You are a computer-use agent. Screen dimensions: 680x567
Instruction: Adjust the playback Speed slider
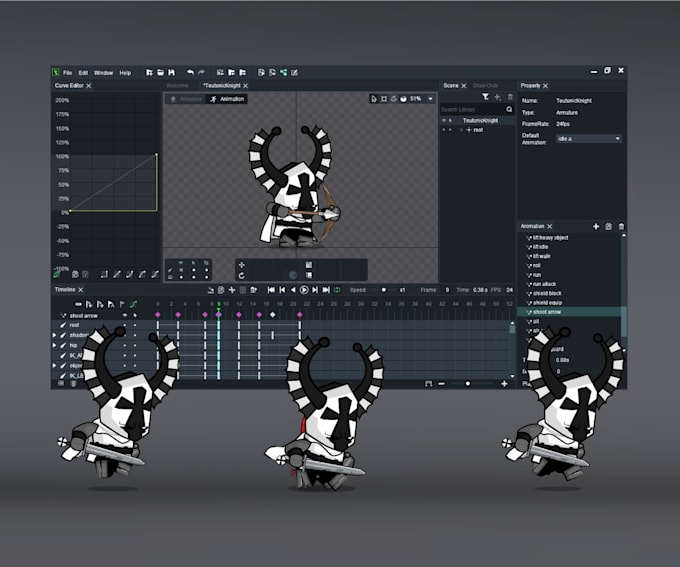point(383,290)
